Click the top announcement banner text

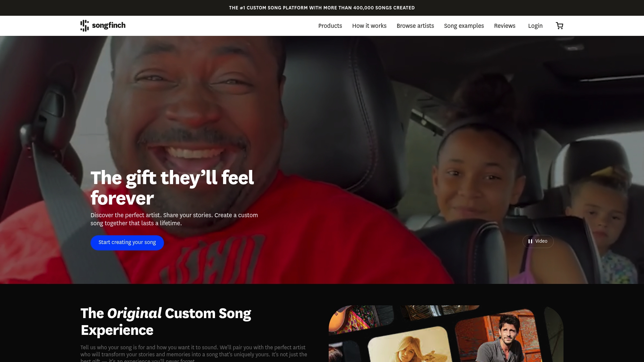(x=322, y=8)
